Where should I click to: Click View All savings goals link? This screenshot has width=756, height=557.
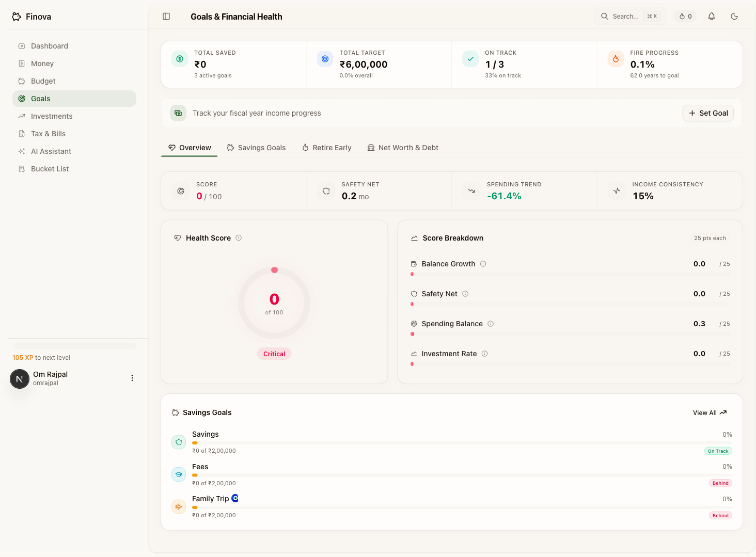pyautogui.click(x=710, y=413)
